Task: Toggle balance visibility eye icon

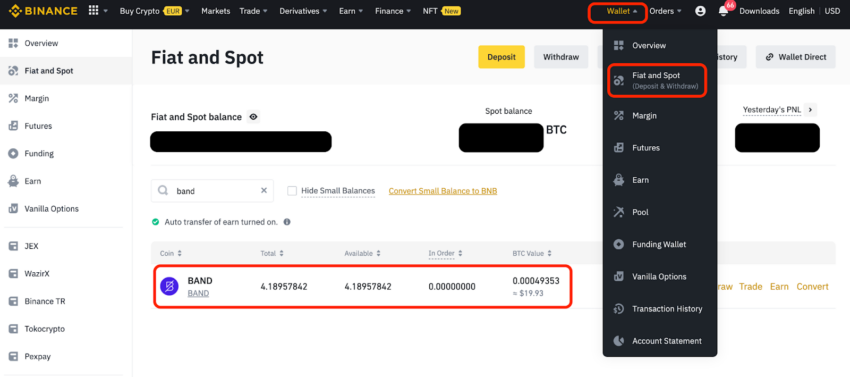Action: [253, 117]
